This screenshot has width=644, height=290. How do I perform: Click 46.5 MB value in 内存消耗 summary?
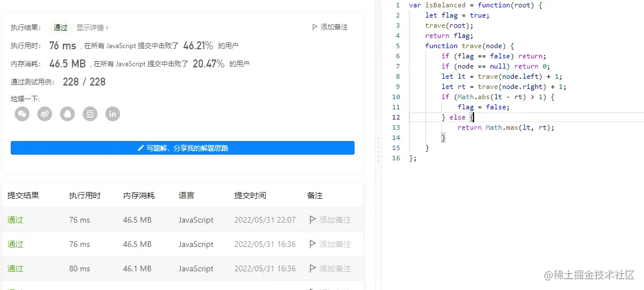pyautogui.click(x=67, y=63)
